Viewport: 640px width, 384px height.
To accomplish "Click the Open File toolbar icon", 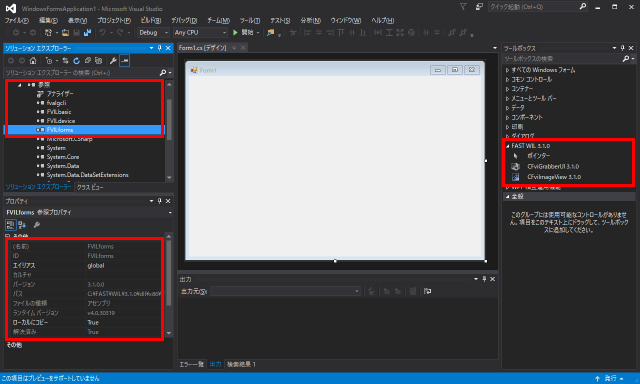I will pyautogui.click(x=65, y=33).
